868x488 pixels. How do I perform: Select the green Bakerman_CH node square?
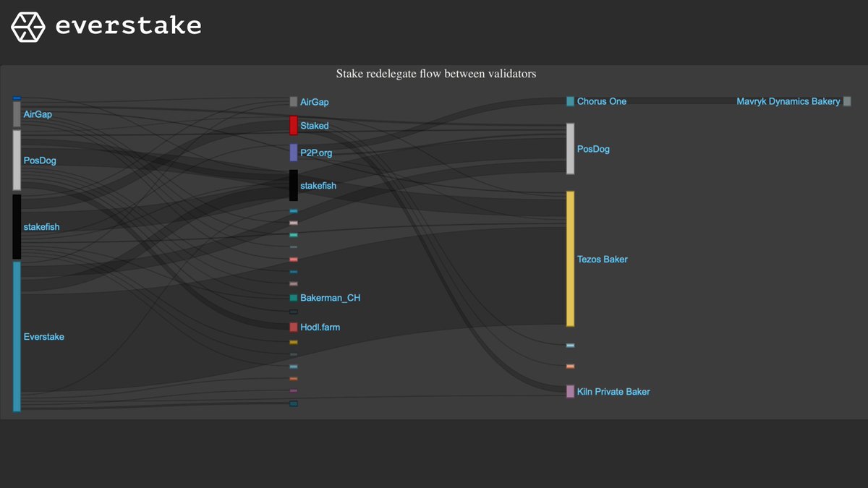pos(294,298)
